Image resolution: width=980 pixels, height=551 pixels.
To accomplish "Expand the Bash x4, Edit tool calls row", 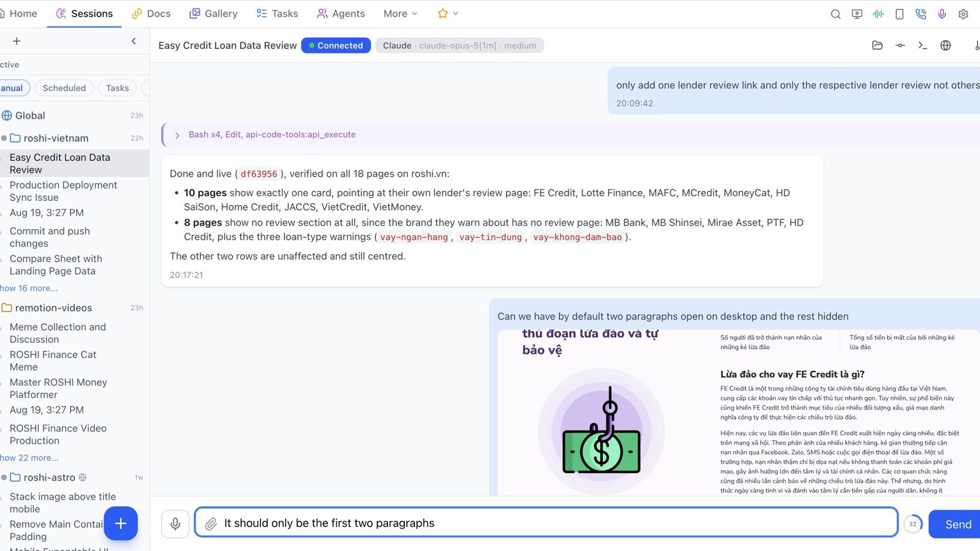I will (x=570, y=135).
